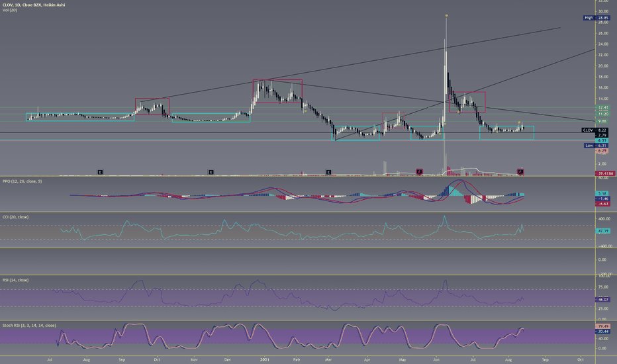
Task: Click the Feb label on the time axis
Action: click(x=297, y=359)
